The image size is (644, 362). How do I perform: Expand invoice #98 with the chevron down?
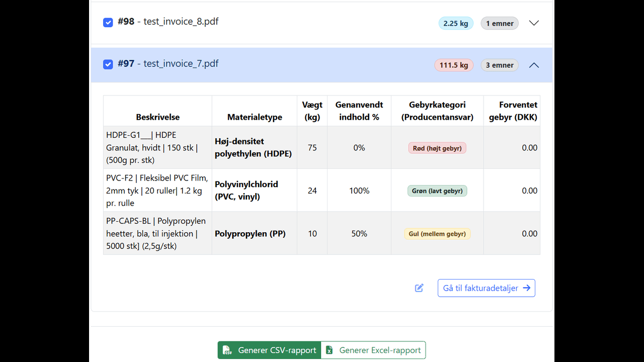pyautogui.click(x=534, y=23)
